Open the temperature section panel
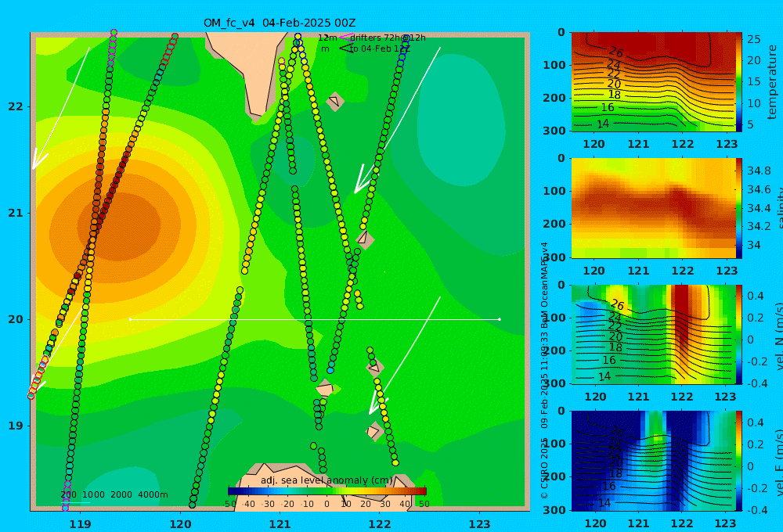 pyautogui.click(x=653, y=82)
